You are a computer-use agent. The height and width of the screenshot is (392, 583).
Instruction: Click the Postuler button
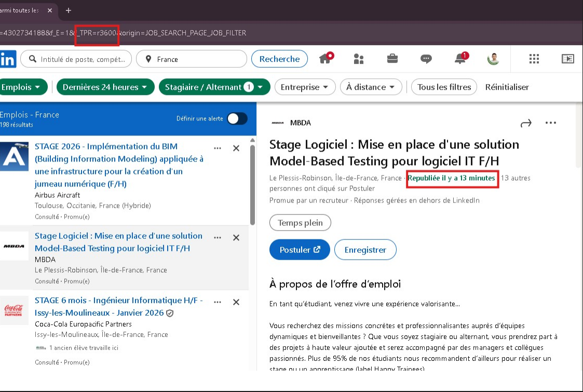tap(300, 249)
